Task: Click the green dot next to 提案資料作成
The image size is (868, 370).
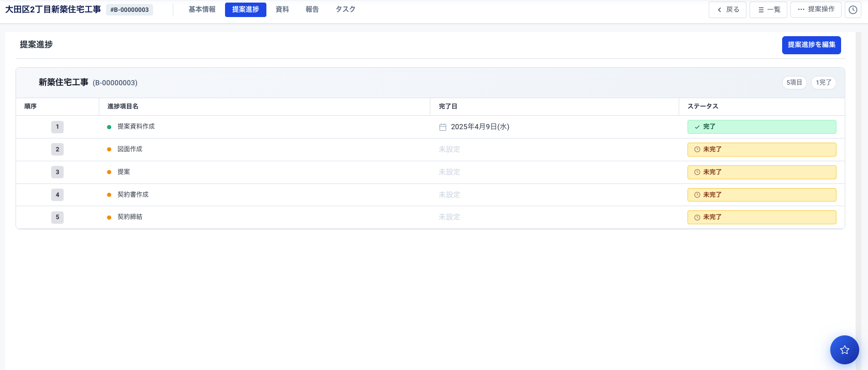Action: pyautogui.click(x=109, y=127)
